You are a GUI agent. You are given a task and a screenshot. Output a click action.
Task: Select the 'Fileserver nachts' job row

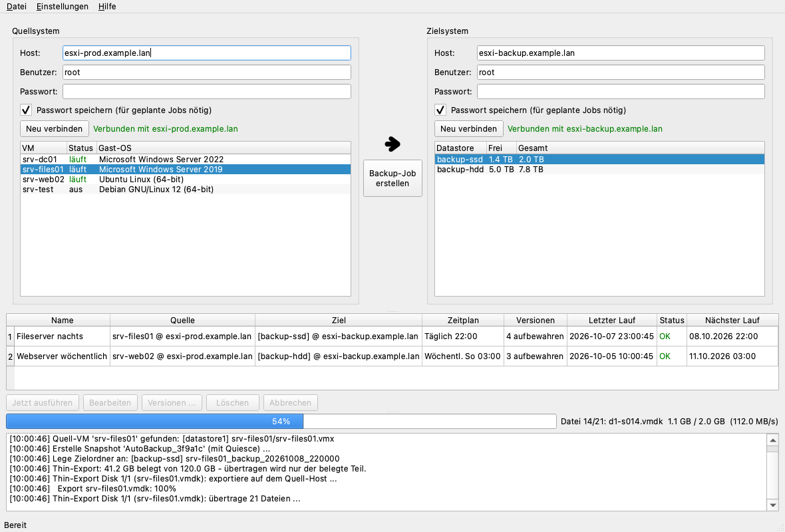392,336
